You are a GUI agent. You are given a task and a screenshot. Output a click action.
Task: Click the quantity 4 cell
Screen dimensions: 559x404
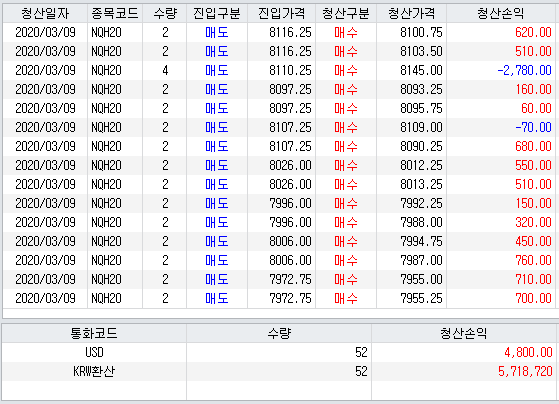(165, 70)
